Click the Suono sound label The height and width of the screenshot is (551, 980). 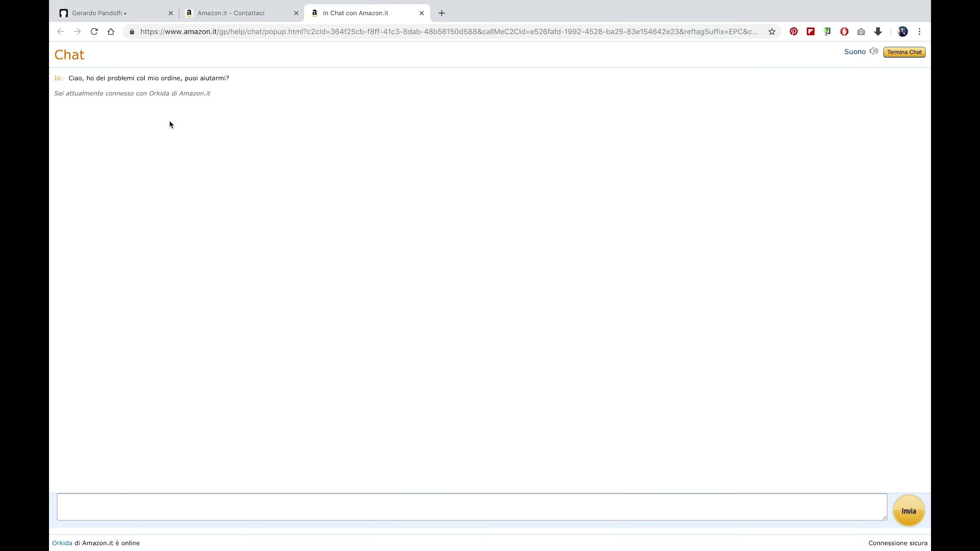[854, 52]
